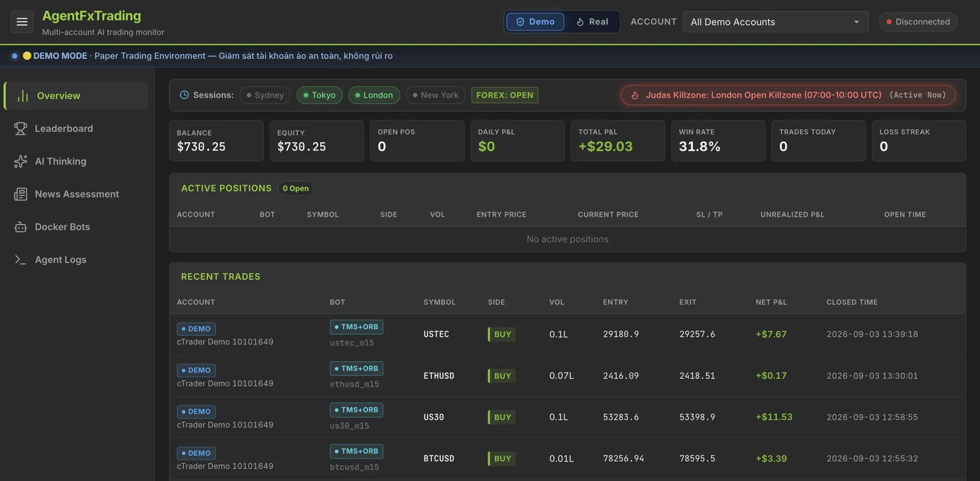The height and width of the screenshot is (481, 980).
Task: Click the Docker Bots robot icon
Action: (21, 227)
